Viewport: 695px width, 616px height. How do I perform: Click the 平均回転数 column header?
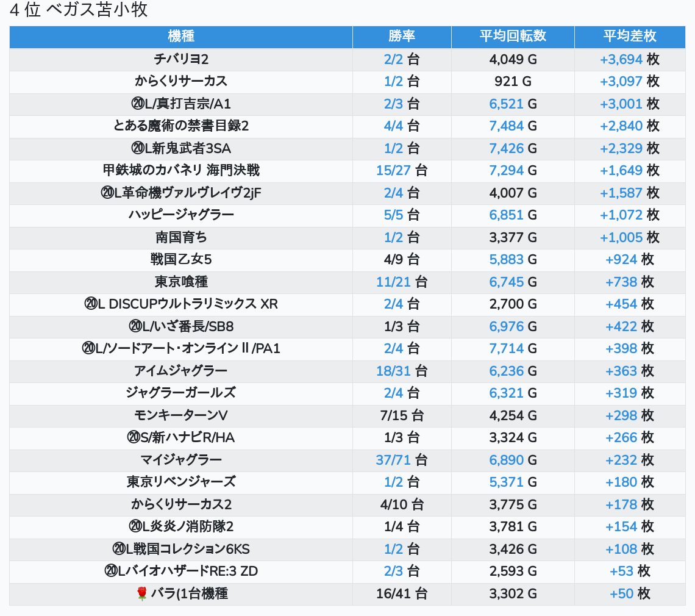coord(513,37)
